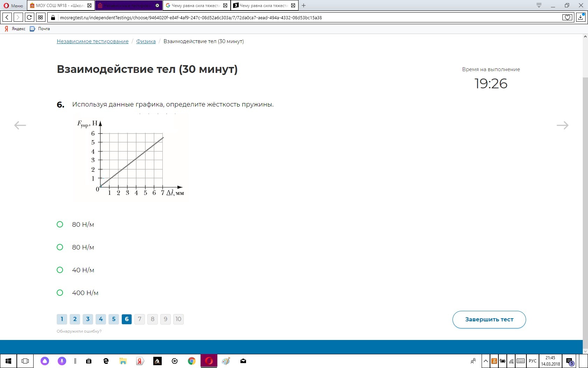Viewport: 588px width, 368px height.
Task: Open Почта bookmark
Action: [40, 29]
